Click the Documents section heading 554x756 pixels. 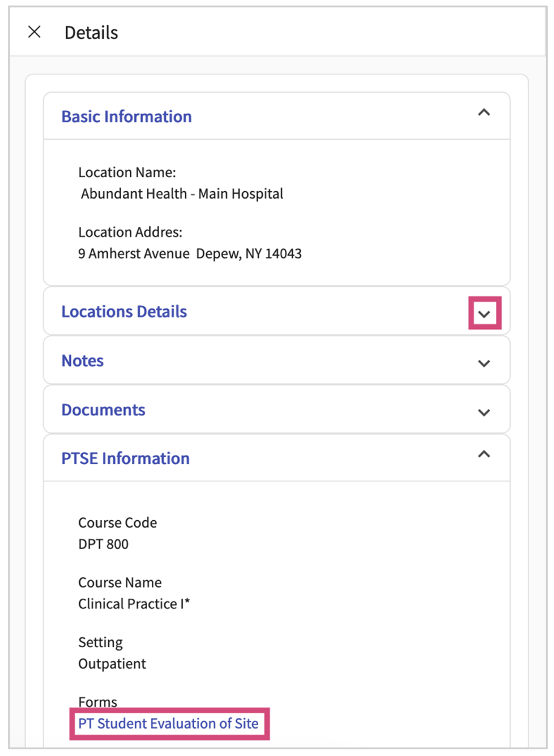(103, 409)
